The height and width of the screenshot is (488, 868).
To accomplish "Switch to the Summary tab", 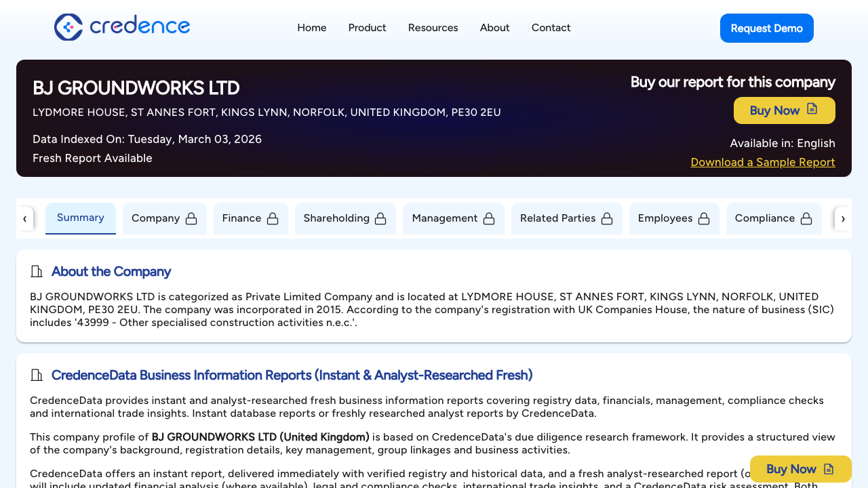I will [x=80, y=218].
